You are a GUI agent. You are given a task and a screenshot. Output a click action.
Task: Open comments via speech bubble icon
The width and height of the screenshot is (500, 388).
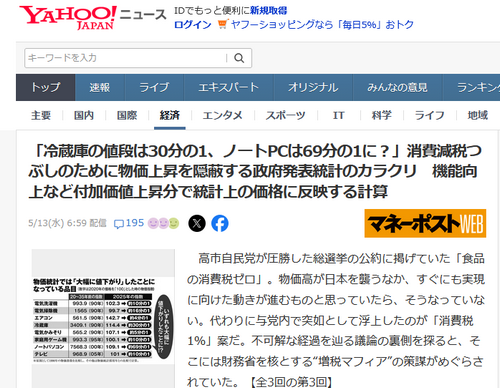[118, 224]
